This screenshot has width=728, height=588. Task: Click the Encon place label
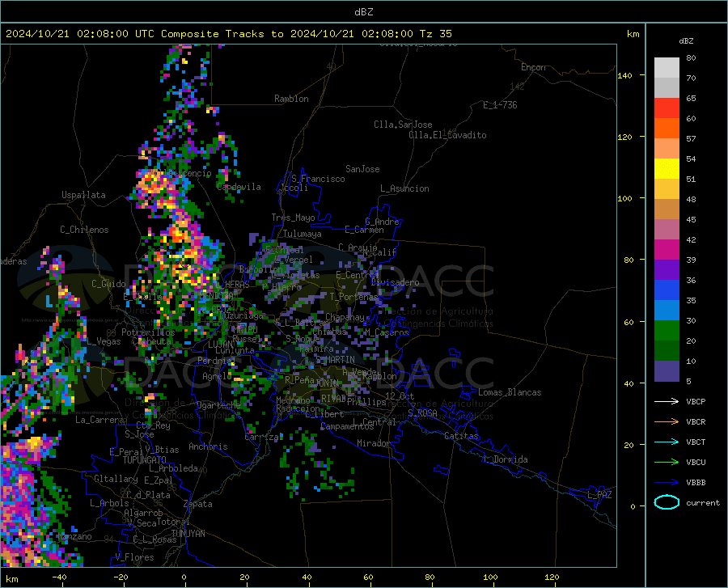533,67
